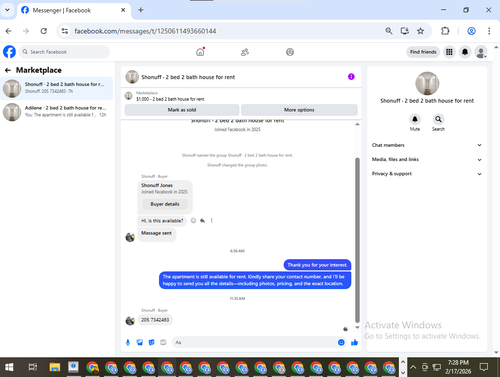Open the taskbar clock showing 7:28 PM

[x=458, y=367]
